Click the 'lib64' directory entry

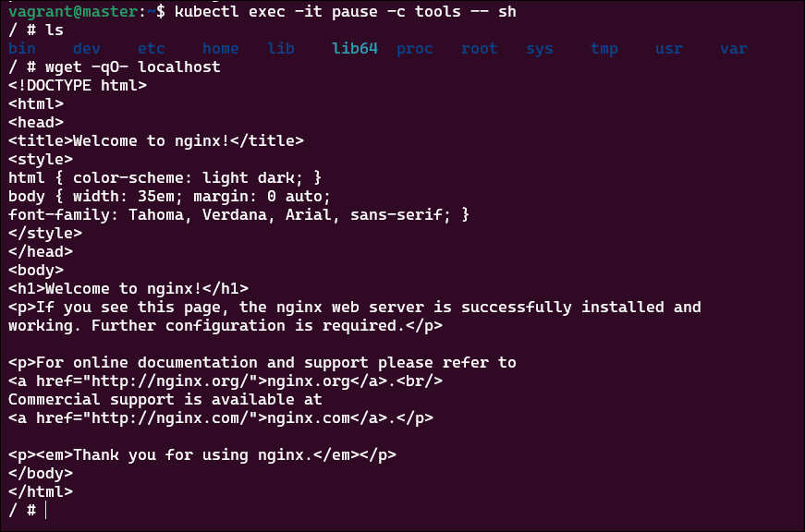(355, 48)
